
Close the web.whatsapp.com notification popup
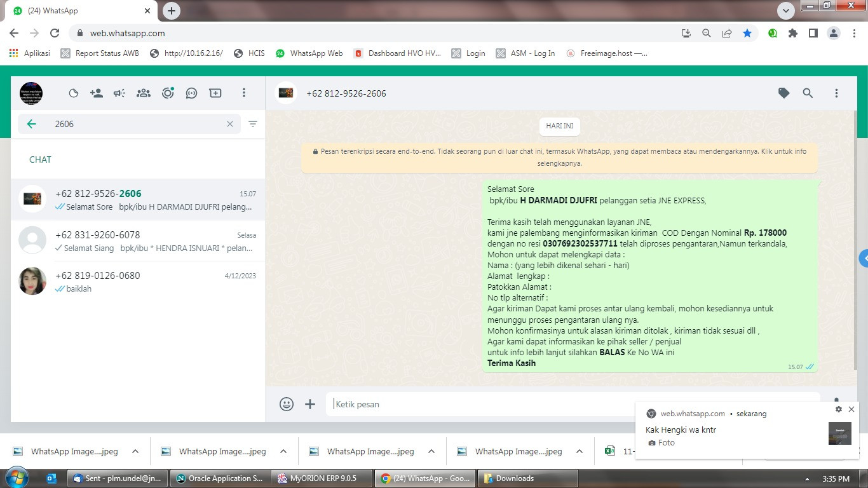[x=851, y=410]
